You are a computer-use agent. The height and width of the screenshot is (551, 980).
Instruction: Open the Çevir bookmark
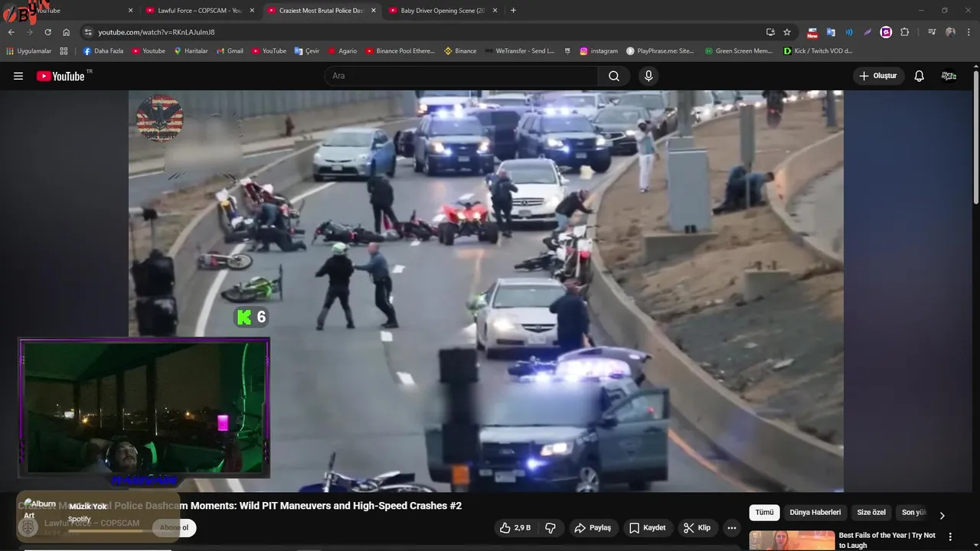pos(307,51)
